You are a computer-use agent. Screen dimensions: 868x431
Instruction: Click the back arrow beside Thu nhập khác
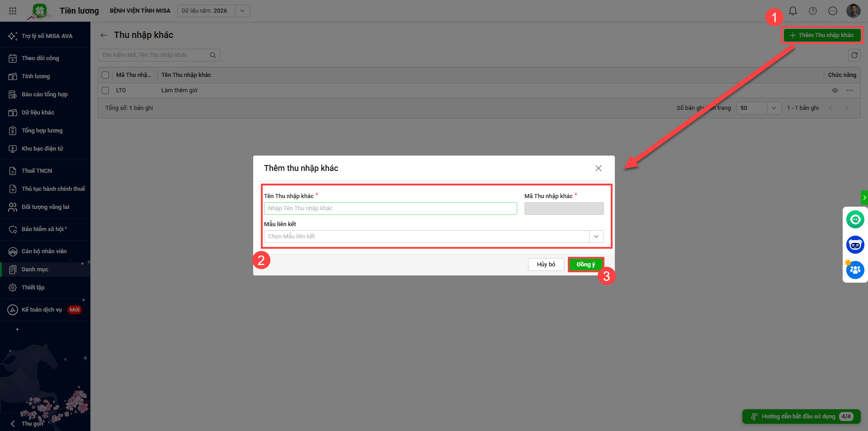104,35
